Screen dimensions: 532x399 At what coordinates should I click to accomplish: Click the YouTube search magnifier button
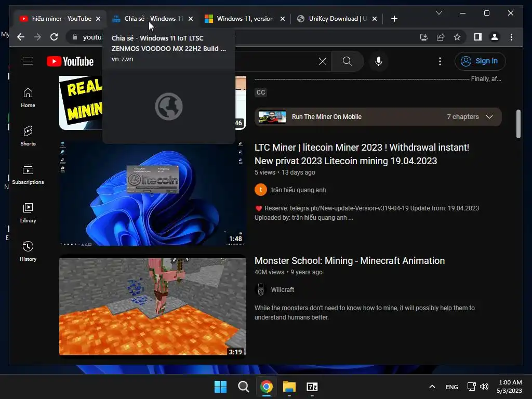pyautogui.click(x=347, y=61)
